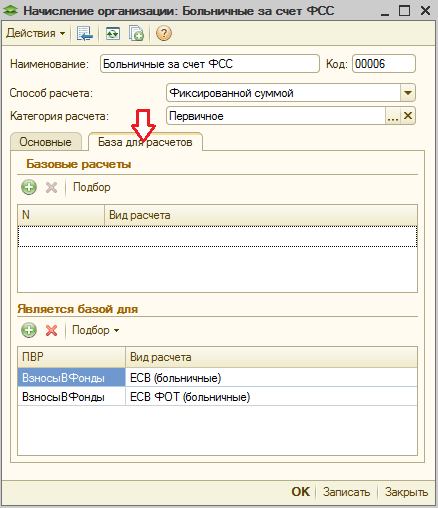Add row in Является базой для section
The image size is (438, 508).
pos(29,330)
